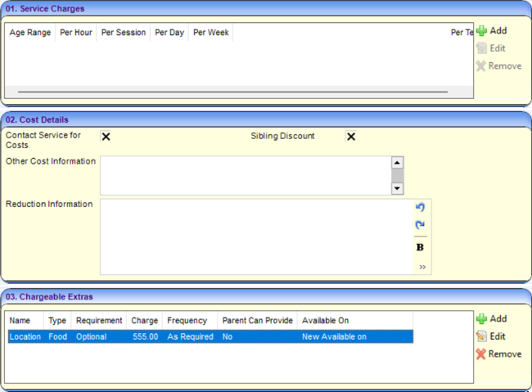The height and width of the screenshot is (392, 532).
Task: Sort extras by the Charge column header
Action: tap(144, 321)
